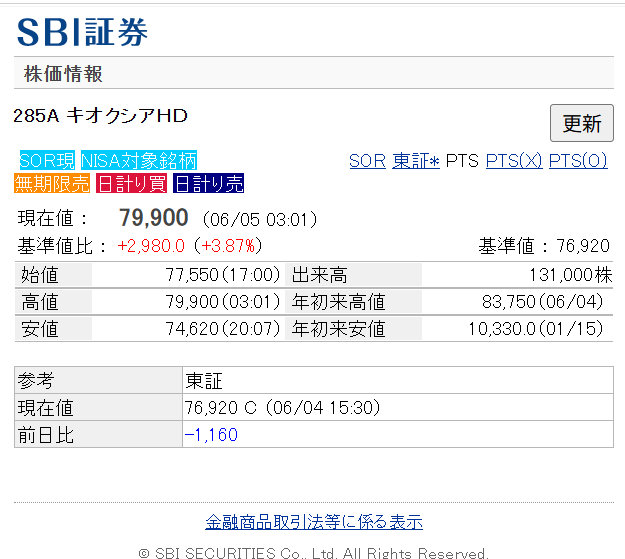Image resolution: width=625 pixels, height=559 pixels.
Task: Click the current price 79,900
Action: 154,218
